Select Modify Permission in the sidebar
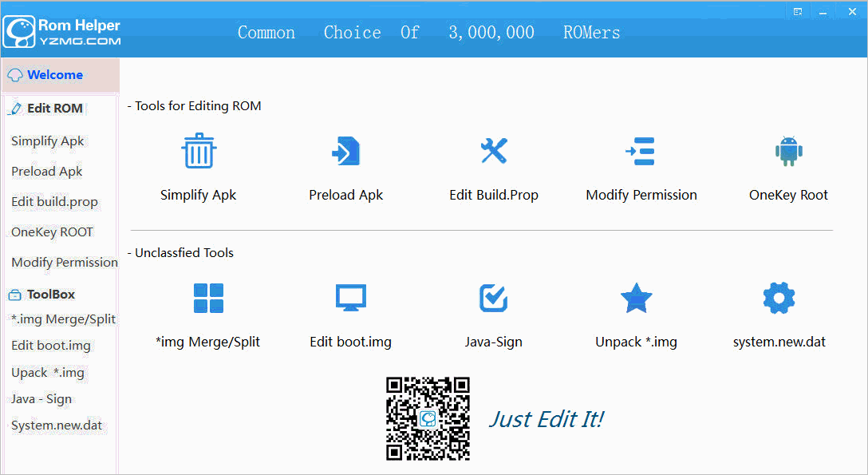Image resolution: width=868 pixels, height=475 pixels. [64, 263]
